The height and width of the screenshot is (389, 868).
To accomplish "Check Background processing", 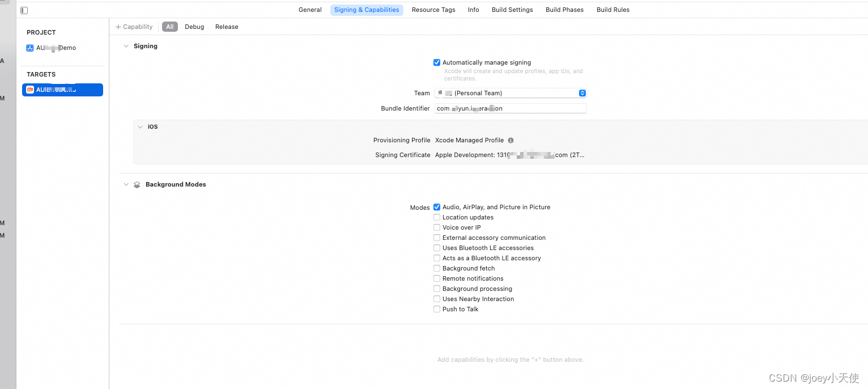I will 437,289.
